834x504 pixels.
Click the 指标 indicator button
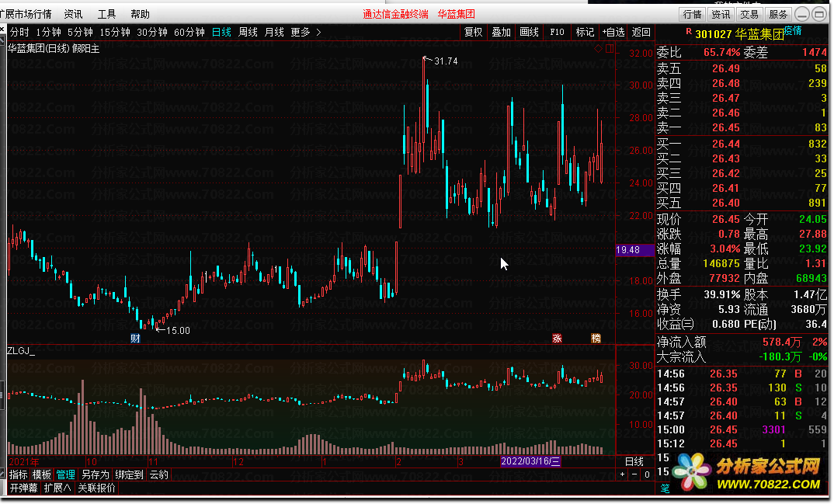[18, 474]
